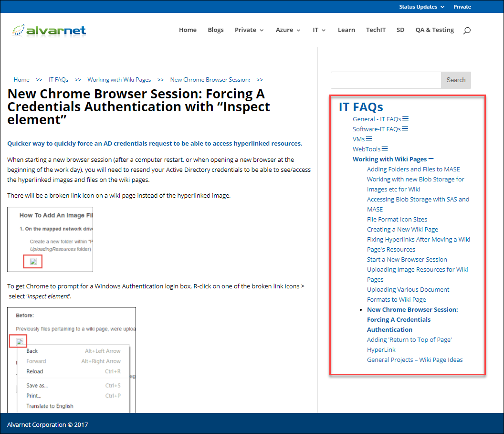The width and height of the screenshot is (504, 434).
Task: Open Accessing Blob Storage with SAS link
Action: click(x=418, y=204)
